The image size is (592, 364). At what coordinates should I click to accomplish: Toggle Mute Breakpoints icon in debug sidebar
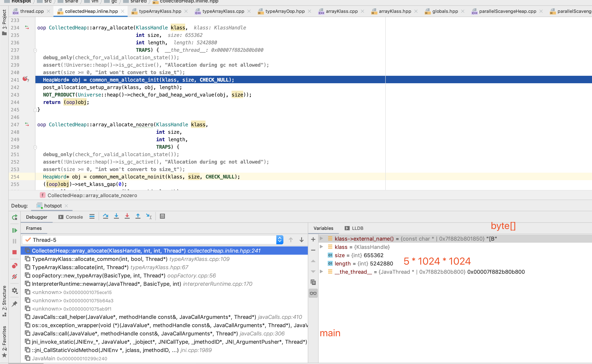[x=15, y=277]
